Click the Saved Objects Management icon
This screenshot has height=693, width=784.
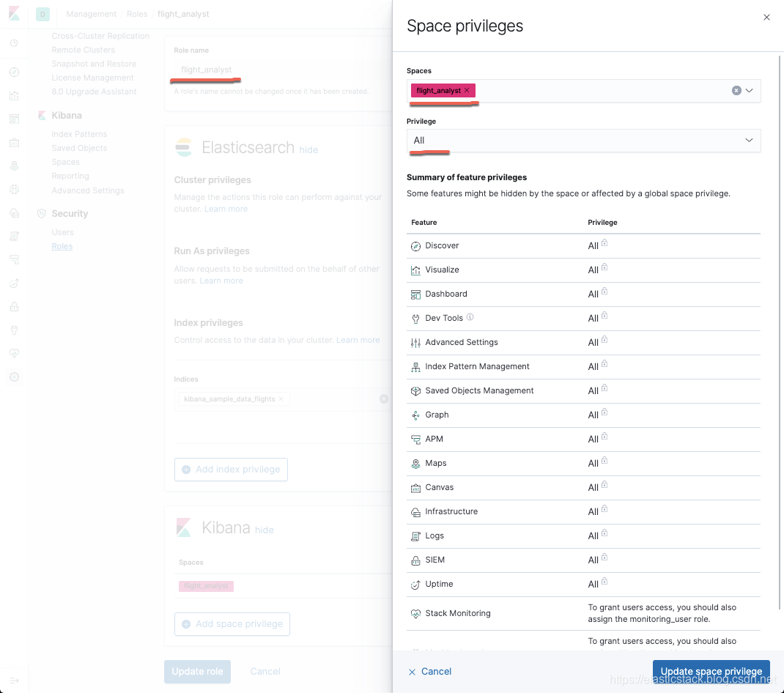(x=415, y=391)
